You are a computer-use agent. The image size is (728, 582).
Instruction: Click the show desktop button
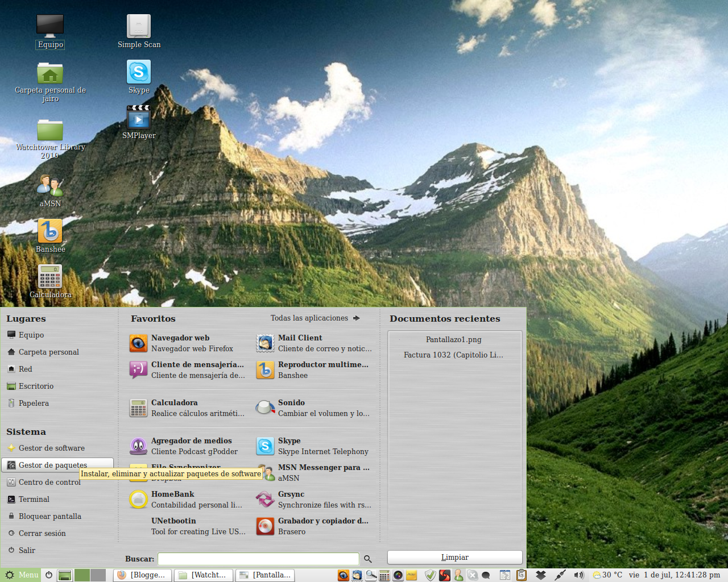point(64,575)
